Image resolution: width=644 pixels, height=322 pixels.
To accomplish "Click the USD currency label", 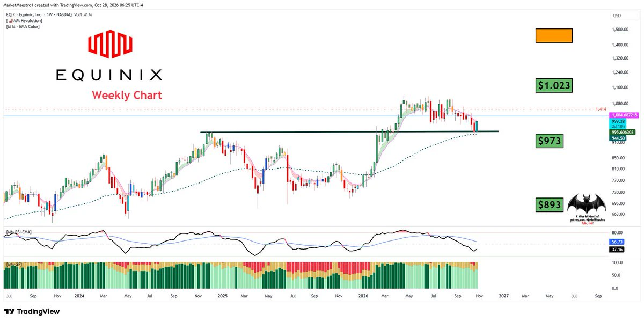I will click(x=617, y=15).
